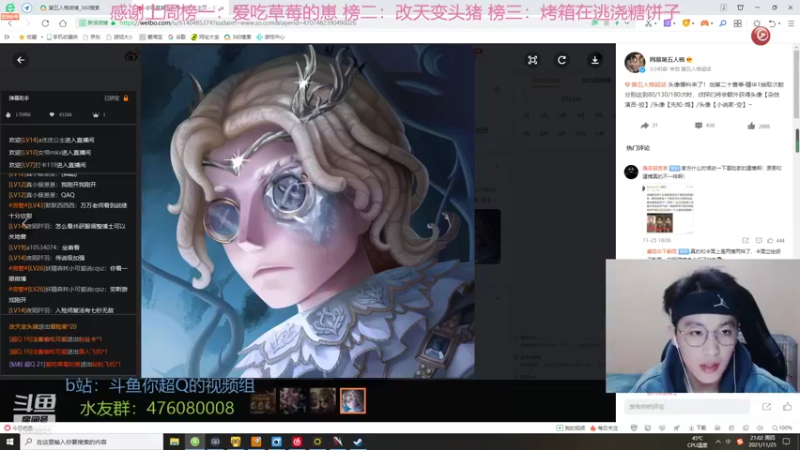Open the 爱淘宝 bookmark

tap(152, 37)
